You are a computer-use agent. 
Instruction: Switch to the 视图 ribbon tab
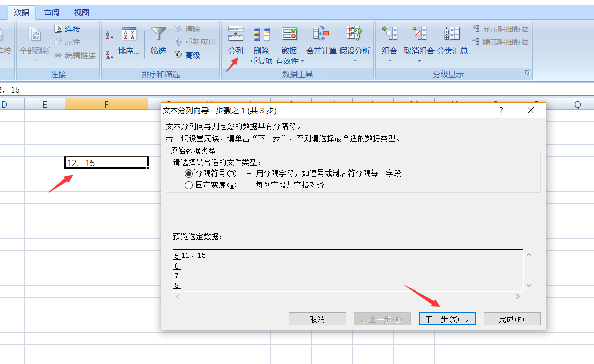coord(82,12)
